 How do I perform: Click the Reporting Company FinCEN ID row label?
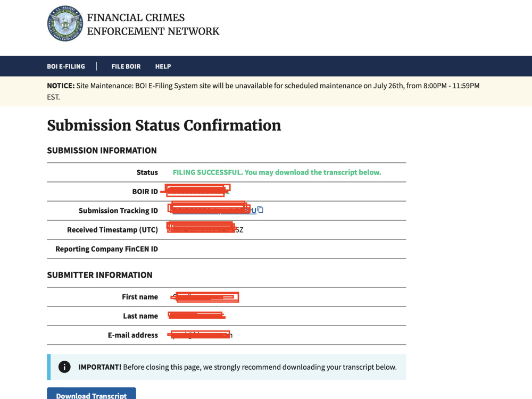[x=106, y=249]
